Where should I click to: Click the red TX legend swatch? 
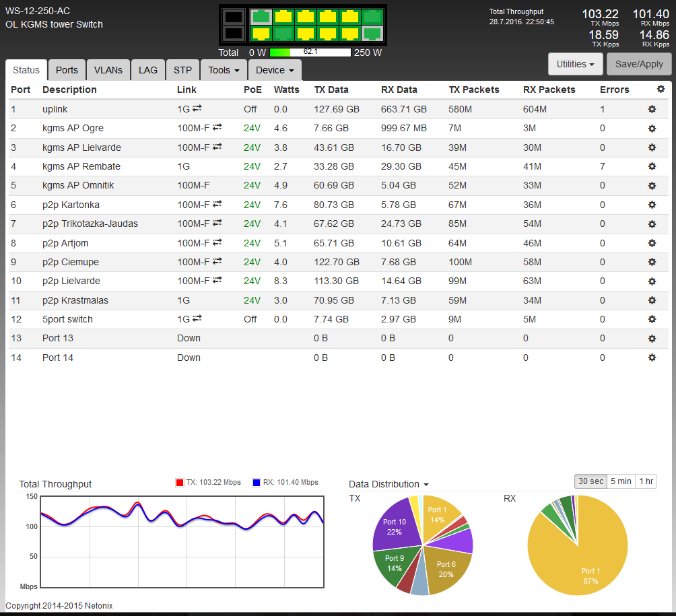[180, 483]
